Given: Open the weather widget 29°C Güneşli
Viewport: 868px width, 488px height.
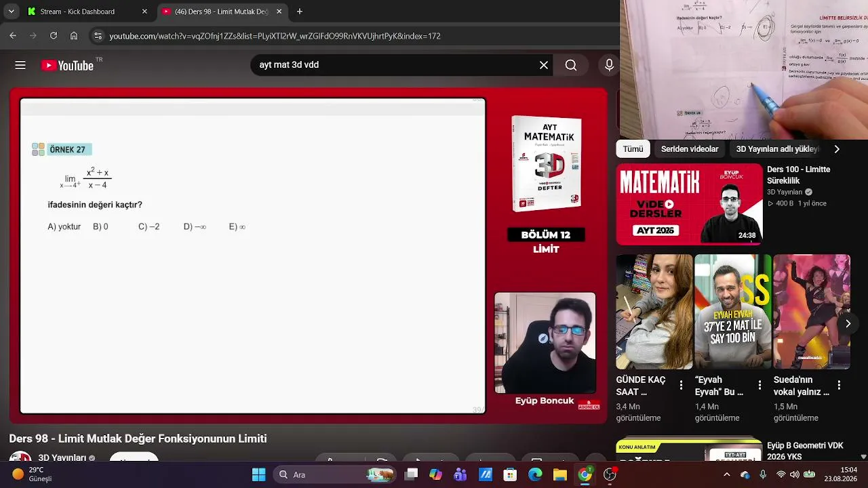Looking at the screenshot, I should click(33, 474).
